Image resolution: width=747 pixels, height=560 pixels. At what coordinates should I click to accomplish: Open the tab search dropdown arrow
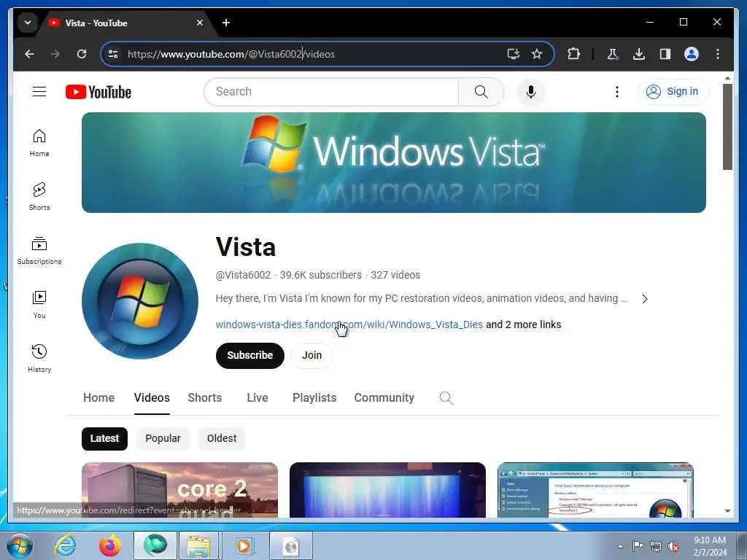(x=28, y=23)
